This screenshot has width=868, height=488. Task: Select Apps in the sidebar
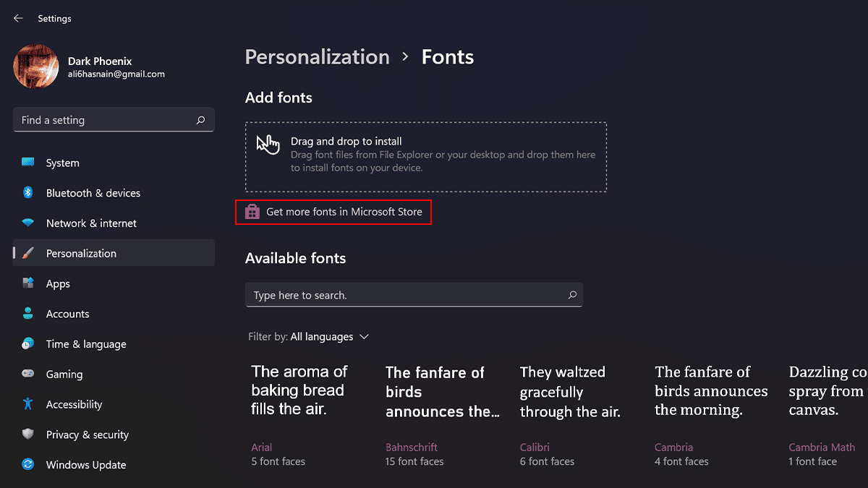pos(58,283)
